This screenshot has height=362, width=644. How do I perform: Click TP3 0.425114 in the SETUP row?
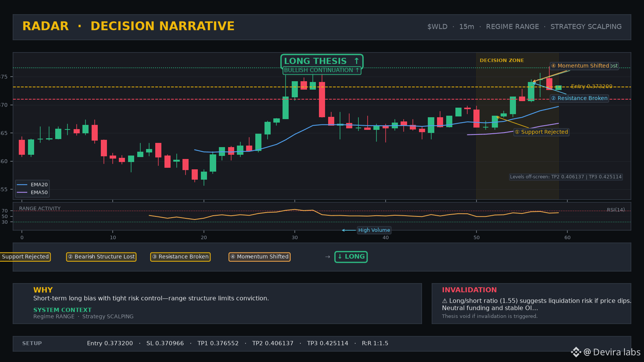(x=328, y=344)
